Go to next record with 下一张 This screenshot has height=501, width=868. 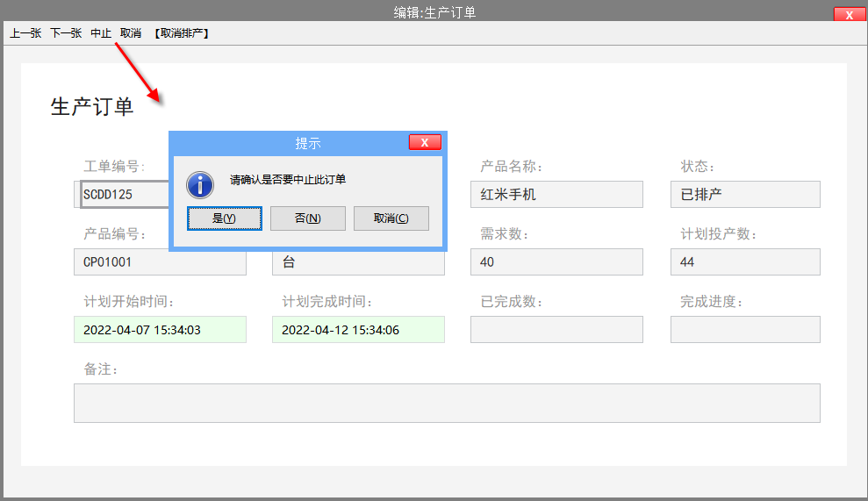coord(66,33)
